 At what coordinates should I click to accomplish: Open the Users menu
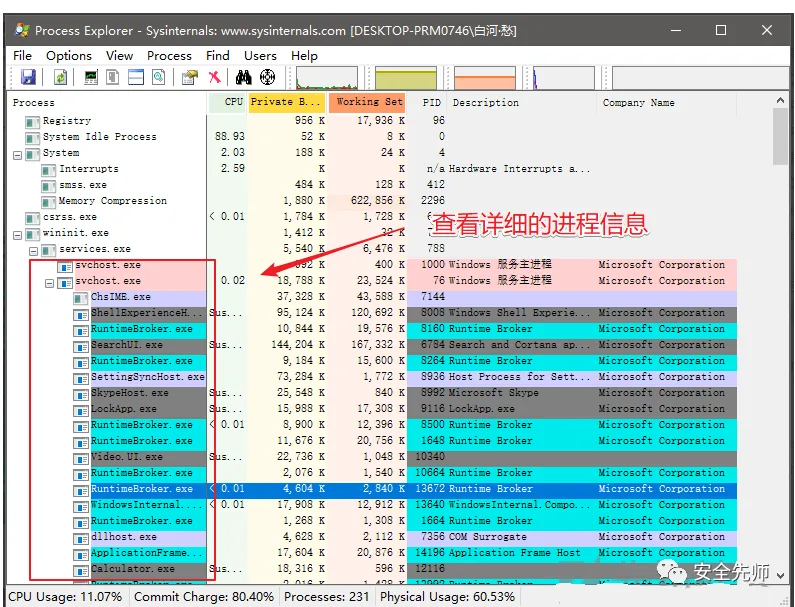coord(260,55)
